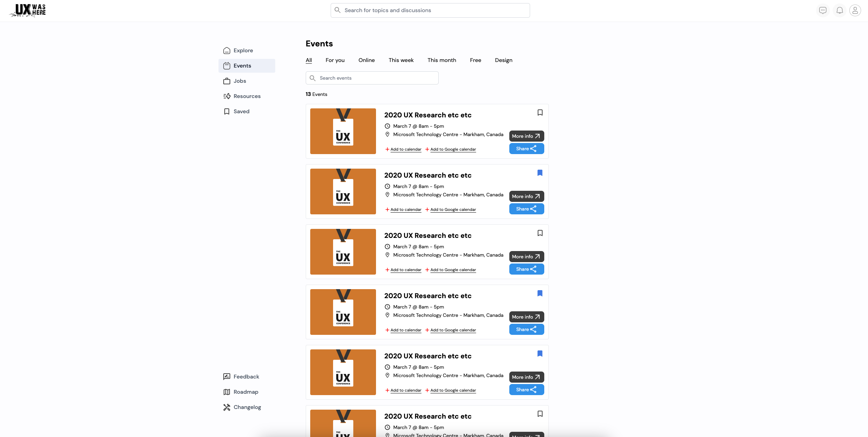
Task: Switch to the Design tab
Action: click(x=504, y=60)
